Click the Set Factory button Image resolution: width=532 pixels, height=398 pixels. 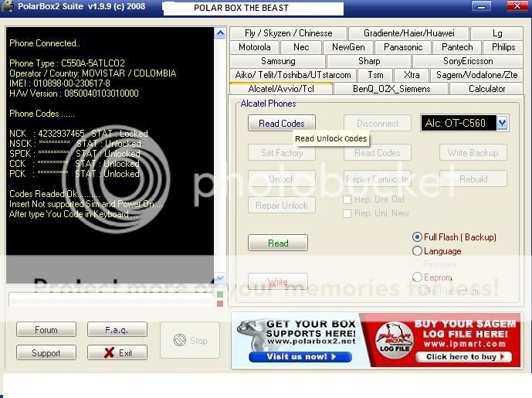click(282, 153)
